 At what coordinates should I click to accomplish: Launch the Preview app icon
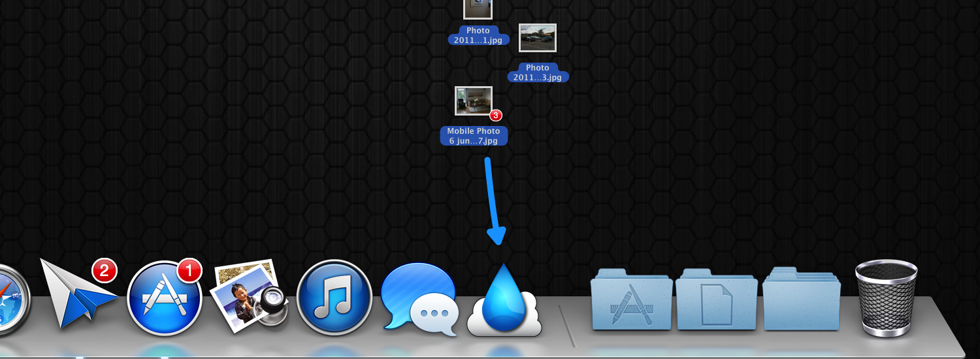[248, 296]
